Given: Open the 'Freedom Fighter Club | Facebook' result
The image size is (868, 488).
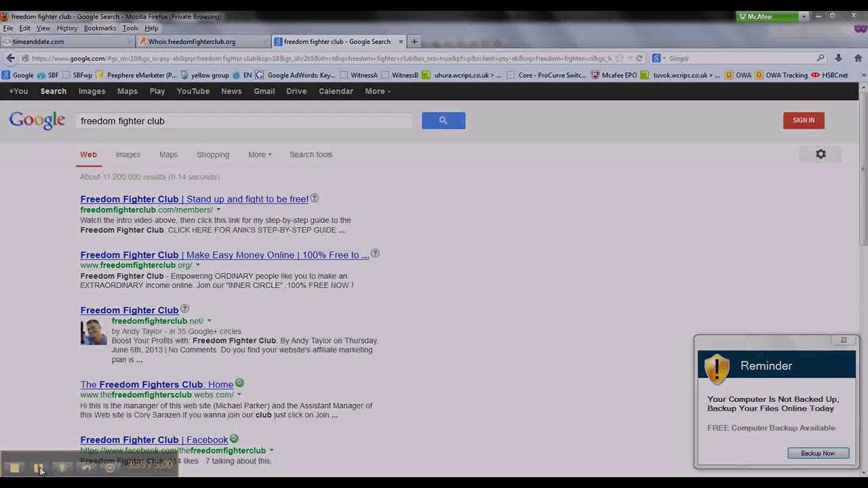Looking at the screenshot, I should click(154, 440).
